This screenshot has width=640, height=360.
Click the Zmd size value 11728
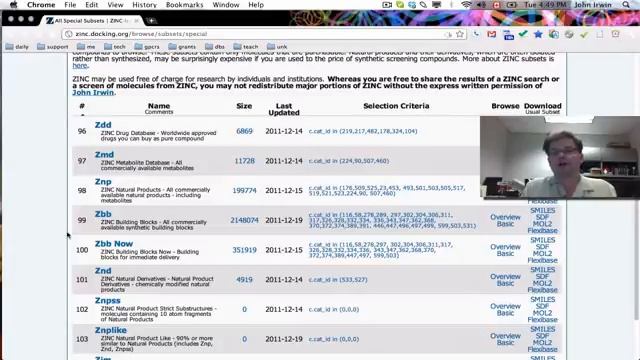[x=244, y=161]
